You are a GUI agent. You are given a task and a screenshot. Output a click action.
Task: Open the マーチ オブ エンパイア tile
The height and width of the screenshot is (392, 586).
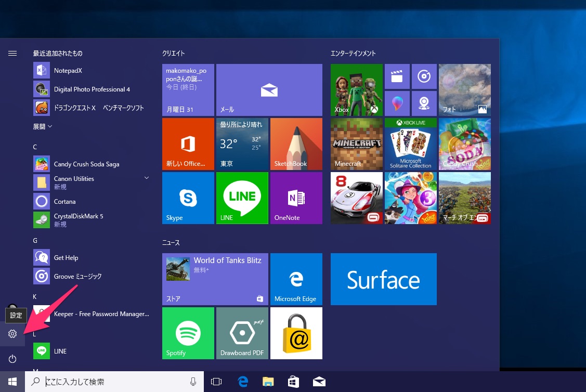464,198
